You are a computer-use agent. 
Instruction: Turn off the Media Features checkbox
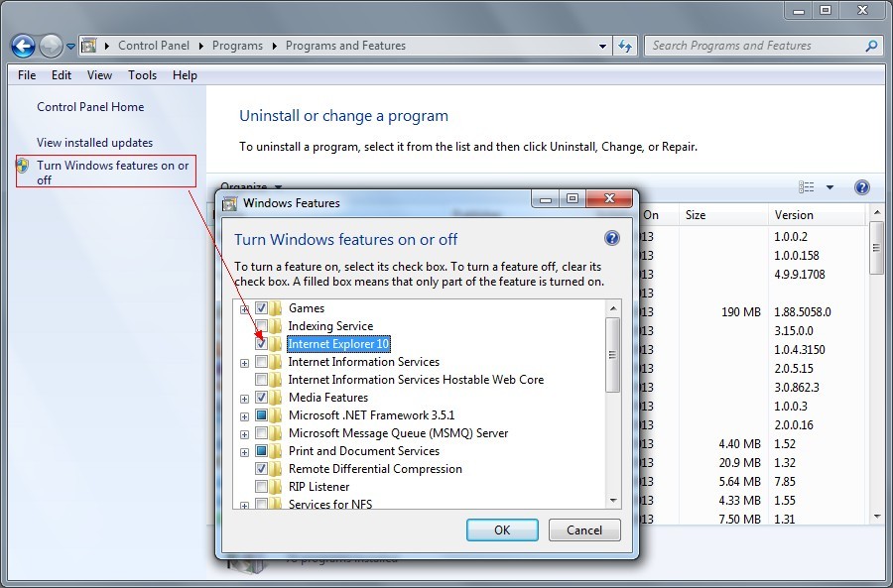click(x=261, y=398)
